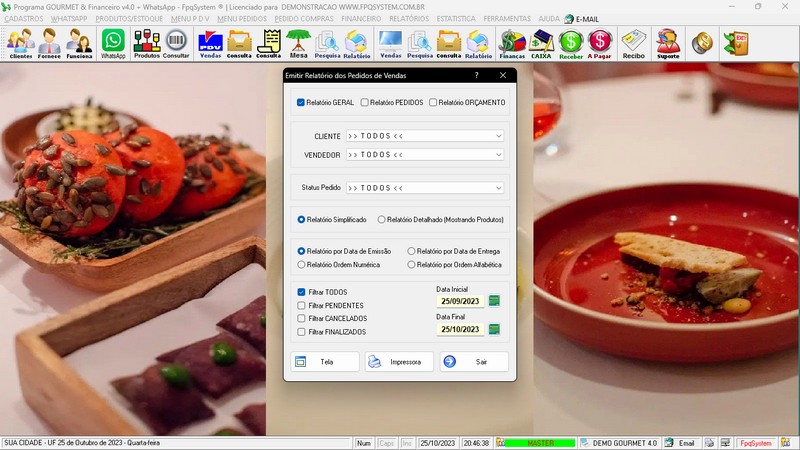Click the red A Pagar icon
Viewport: 800px width, 450px height.
599,44
